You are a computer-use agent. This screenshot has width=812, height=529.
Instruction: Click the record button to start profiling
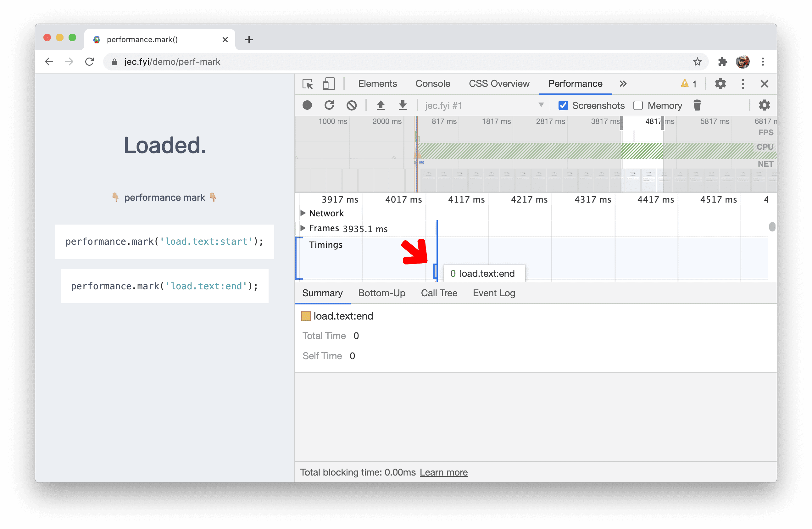[307, 106]
